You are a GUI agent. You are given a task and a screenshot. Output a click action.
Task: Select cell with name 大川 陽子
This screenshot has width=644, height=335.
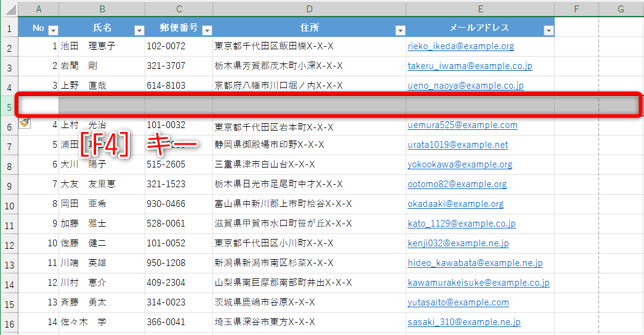pos(102,165)
